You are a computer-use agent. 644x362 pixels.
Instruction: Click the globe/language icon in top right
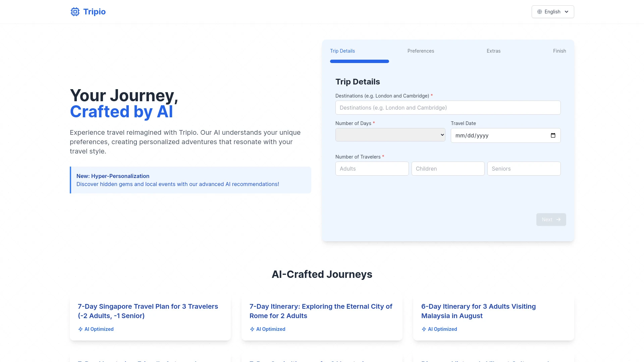[540, 11]
